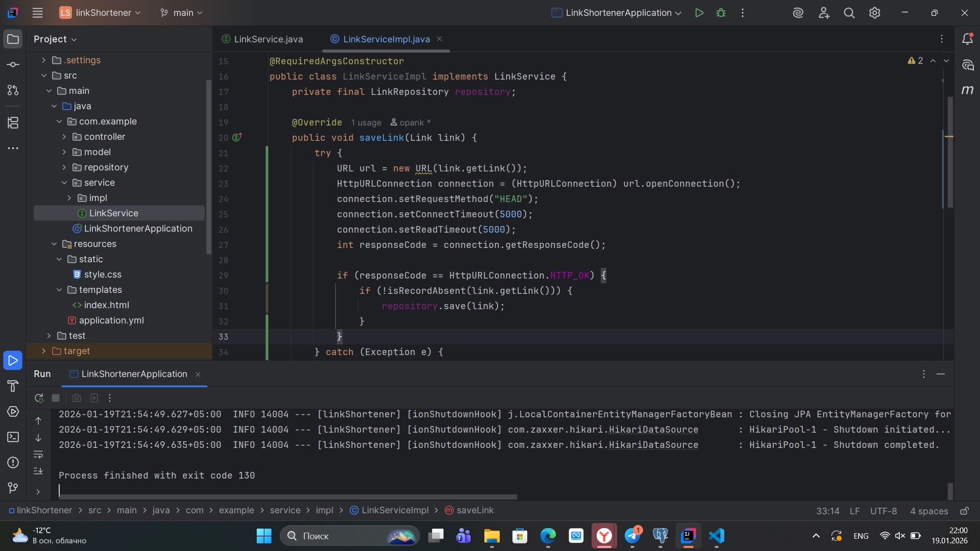Toggle file read-only lock in status bar
The height and width of the screenshot is (551, 980).
coord(964,511)
